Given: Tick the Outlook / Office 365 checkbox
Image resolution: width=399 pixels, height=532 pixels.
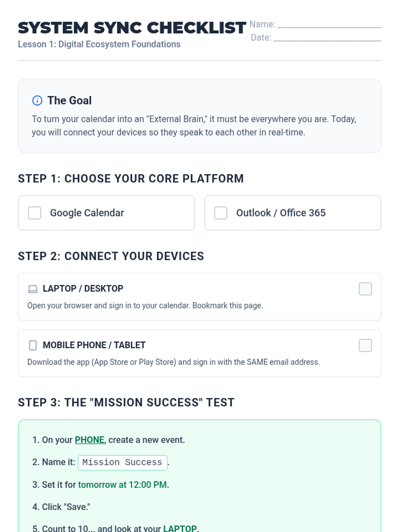Looking at the screenshot, I should 221,213.
